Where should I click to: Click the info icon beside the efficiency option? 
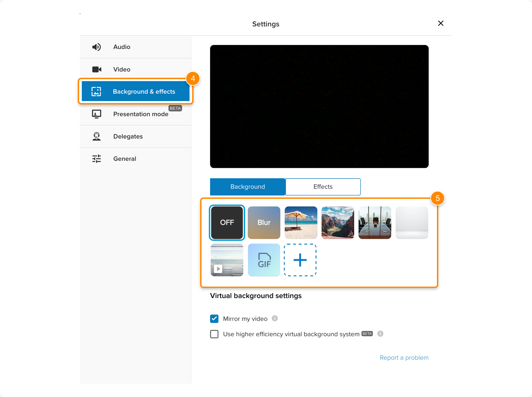pyautogui.click(x=380, y=334)
